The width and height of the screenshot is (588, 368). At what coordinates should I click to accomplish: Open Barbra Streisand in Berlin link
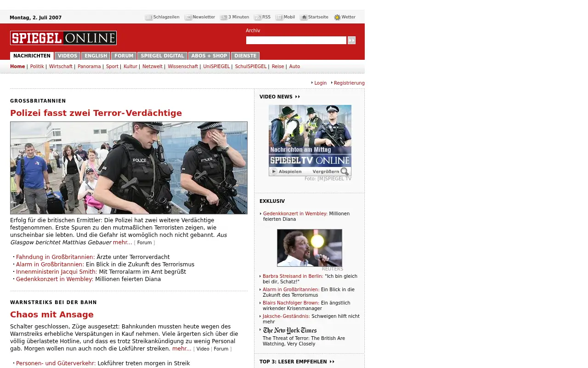coord(293,276)
